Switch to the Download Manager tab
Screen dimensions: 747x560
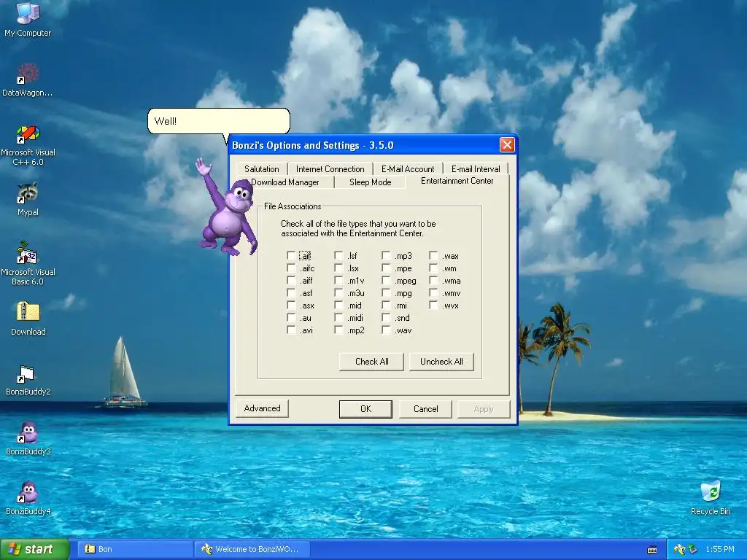point(285,182)
